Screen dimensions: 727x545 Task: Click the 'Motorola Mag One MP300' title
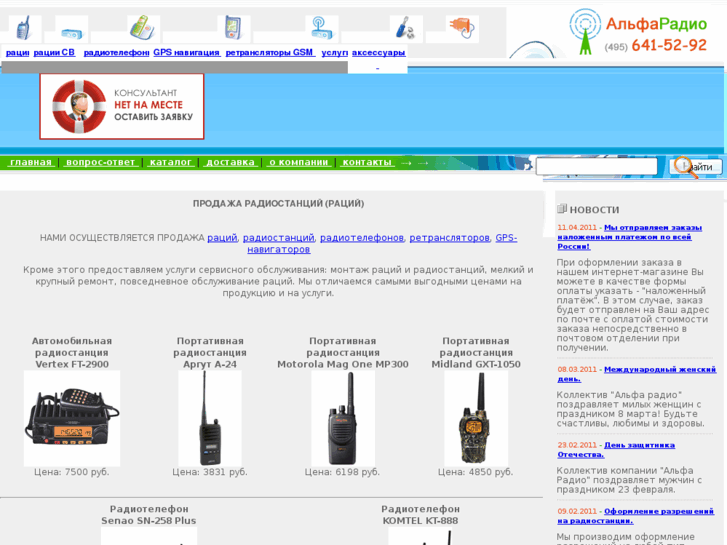(343, 364)
